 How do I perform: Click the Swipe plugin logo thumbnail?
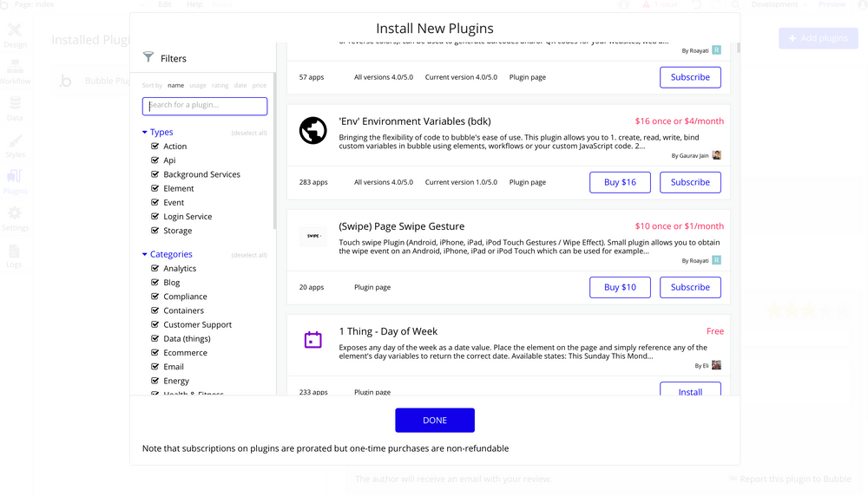click(313, 236)
